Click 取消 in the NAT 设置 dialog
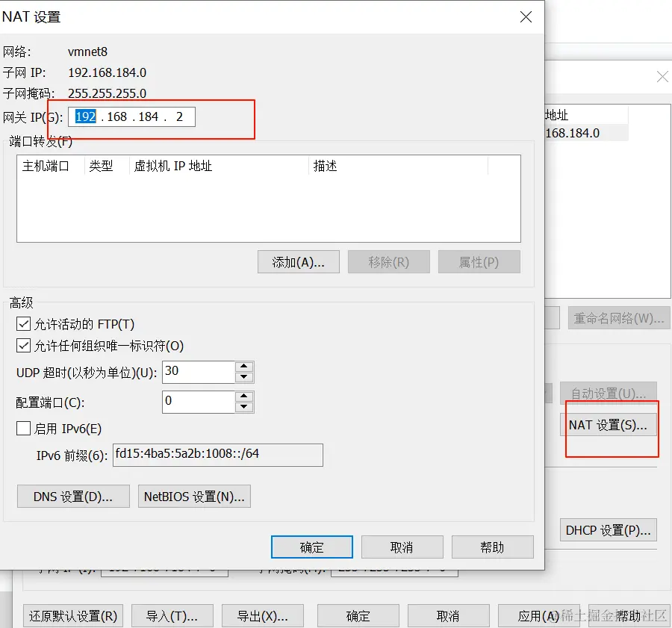672x628 pixels. pos(402,547)
